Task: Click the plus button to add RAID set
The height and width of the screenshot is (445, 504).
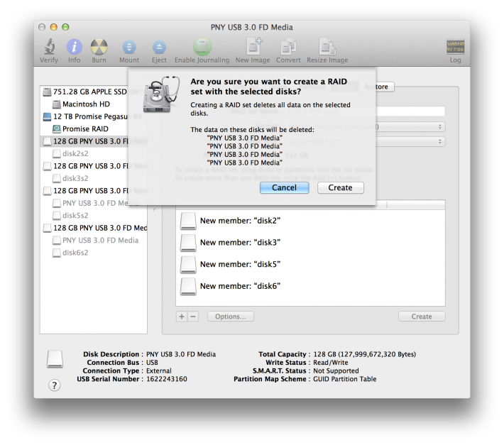Action: pos(182,317)
